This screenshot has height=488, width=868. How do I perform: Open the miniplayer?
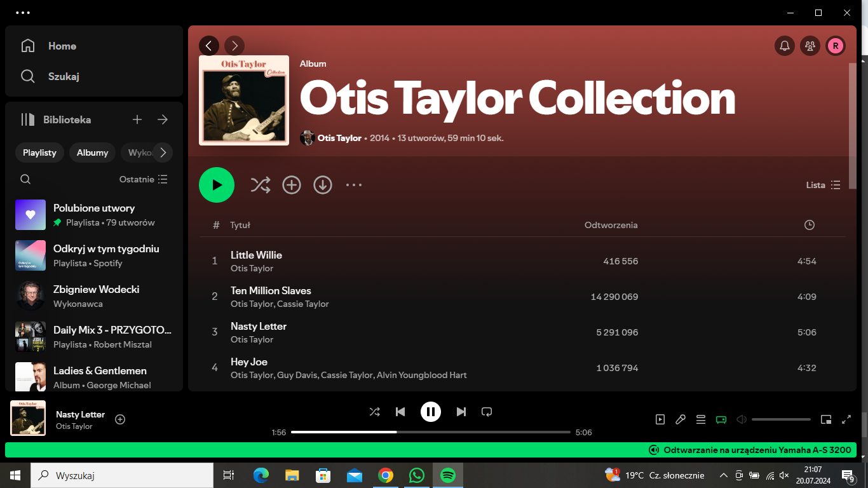click(826, 419)
